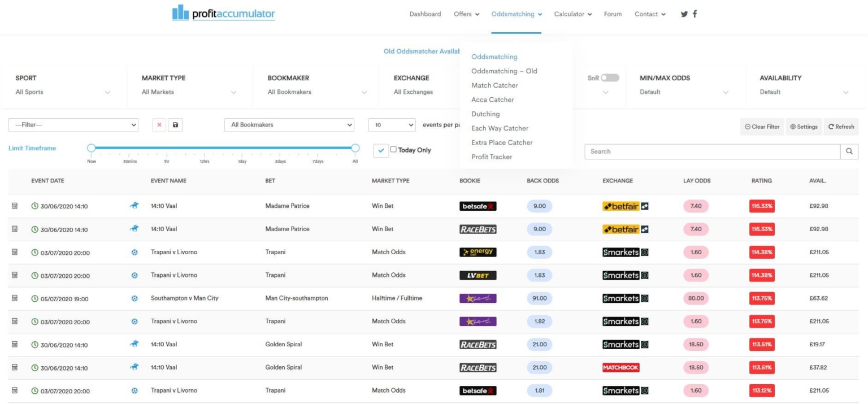Check the Today Only checkbox
The image size is (868, 404).
tap(394, 150)
